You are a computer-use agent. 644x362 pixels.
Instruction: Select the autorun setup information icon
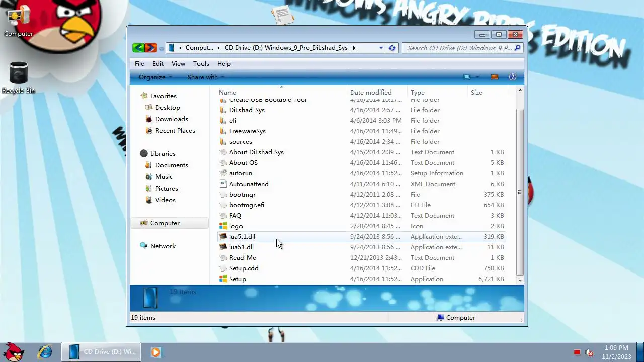click(223, 173)
